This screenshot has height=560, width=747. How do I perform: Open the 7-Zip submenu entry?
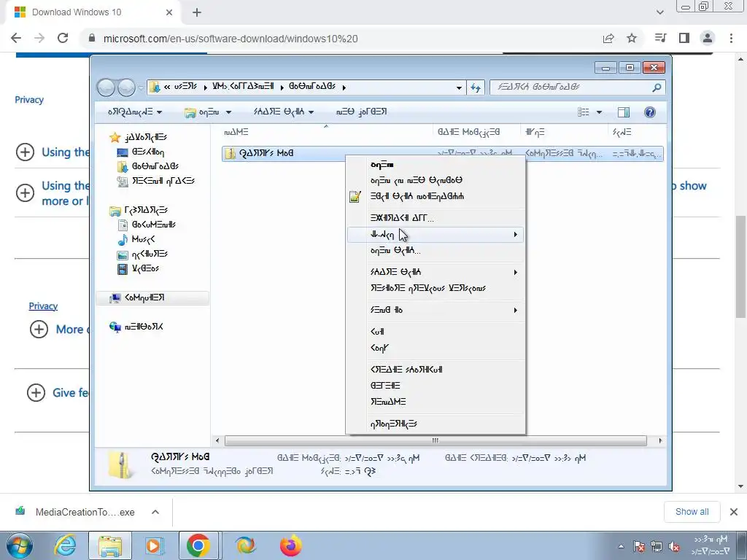(436, 234)
